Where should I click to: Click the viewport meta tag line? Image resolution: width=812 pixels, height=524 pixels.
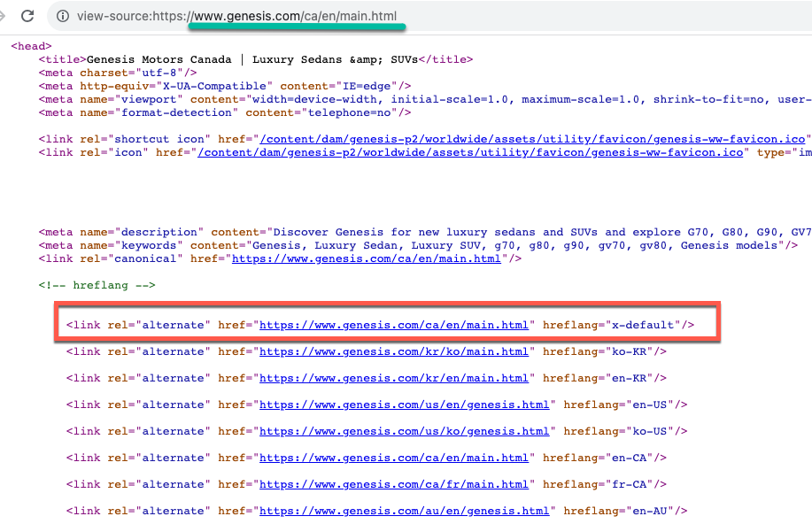pyautogui.click(x=425, y=99)
